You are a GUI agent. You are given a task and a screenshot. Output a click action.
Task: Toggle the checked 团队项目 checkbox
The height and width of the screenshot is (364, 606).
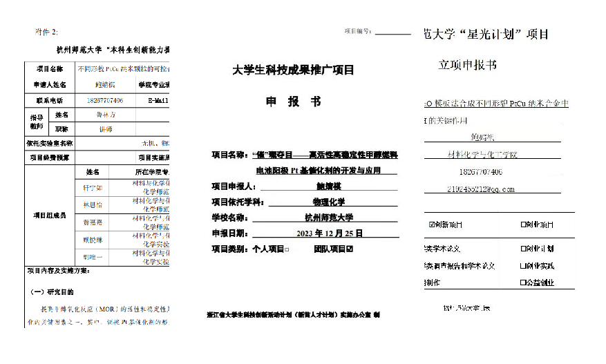click(x=349, y=249)
